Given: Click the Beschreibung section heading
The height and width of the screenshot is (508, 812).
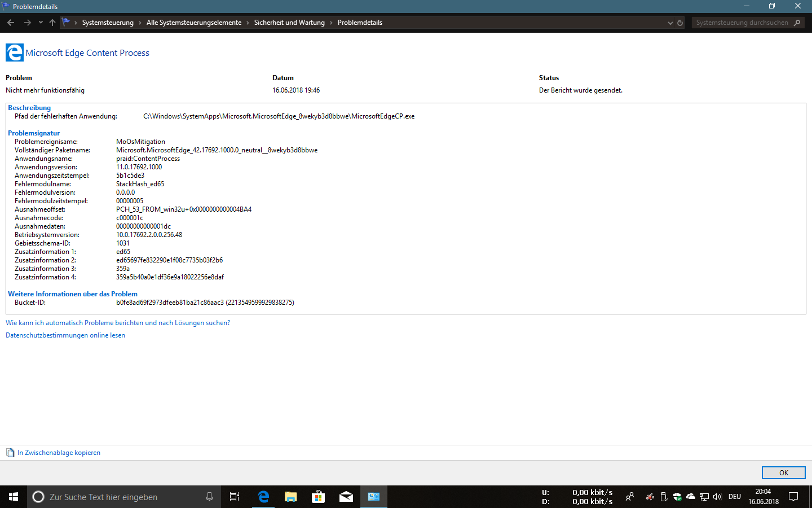Looking at the screenshot, I should tap(29, 108).
